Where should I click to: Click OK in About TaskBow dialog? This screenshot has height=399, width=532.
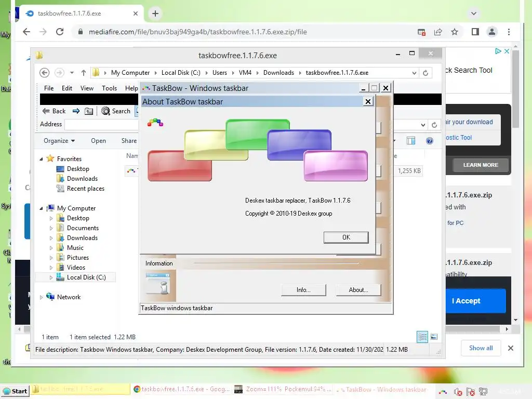pyautogui.click(x=345, y=237)
